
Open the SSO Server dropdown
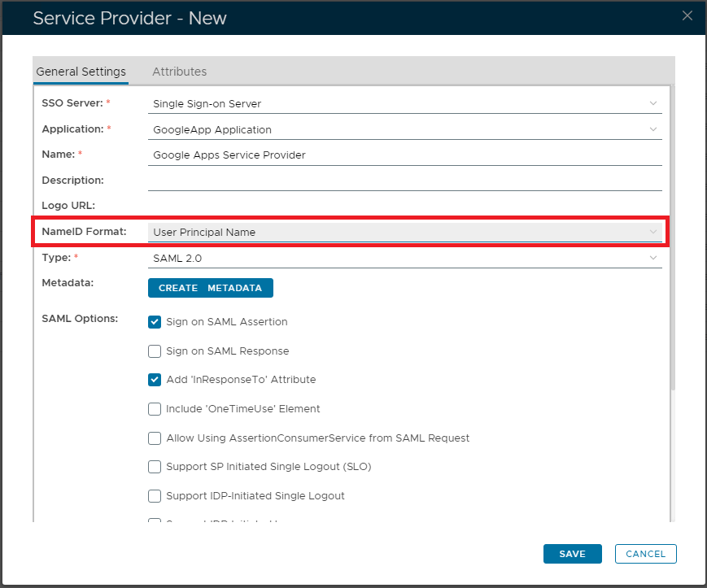coord(404,103)
